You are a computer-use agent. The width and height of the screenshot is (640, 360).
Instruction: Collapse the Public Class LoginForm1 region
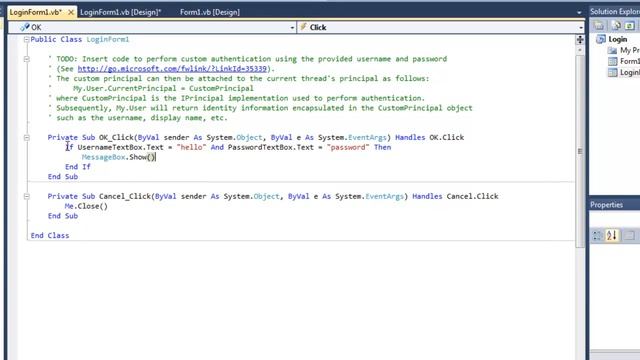[27, 40]
